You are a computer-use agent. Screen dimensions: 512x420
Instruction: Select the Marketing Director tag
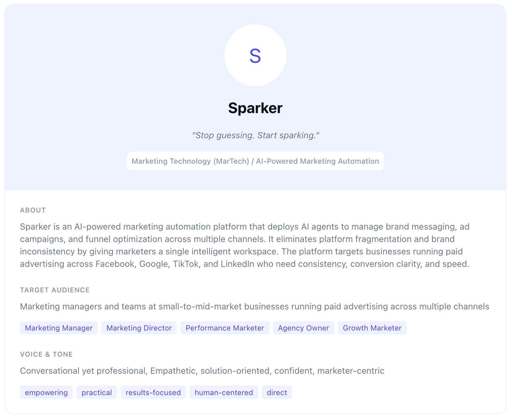click(139, 328)
